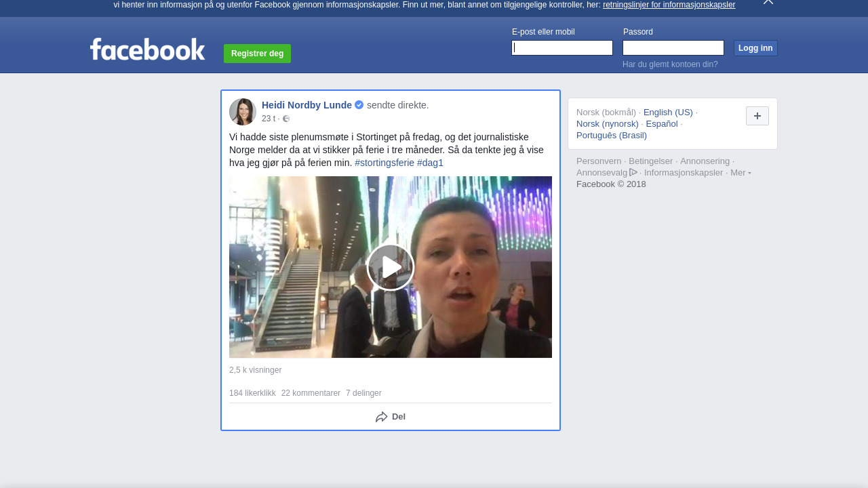Viewport: 868px width, 488px height.
Task: Click the plus button to add languages
Action: pyautogui.click(x=757, y=116)
